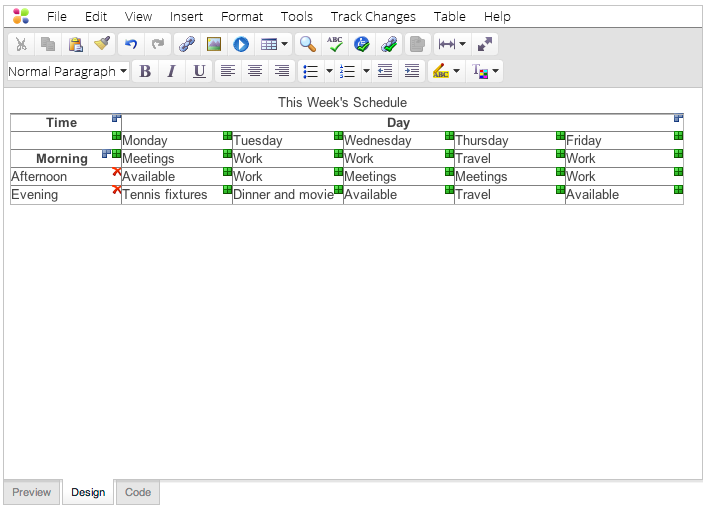Click the text color icon
This screenshot has height=509, width=710.
[480, 72]
